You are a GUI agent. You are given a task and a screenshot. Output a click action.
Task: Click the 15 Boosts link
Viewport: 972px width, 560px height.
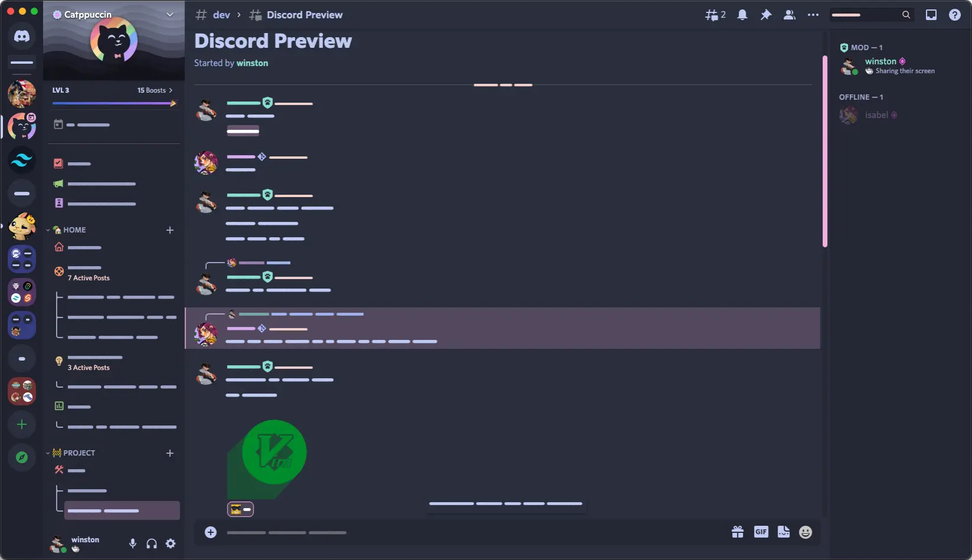pyautogui.click(x=155, y=90)
